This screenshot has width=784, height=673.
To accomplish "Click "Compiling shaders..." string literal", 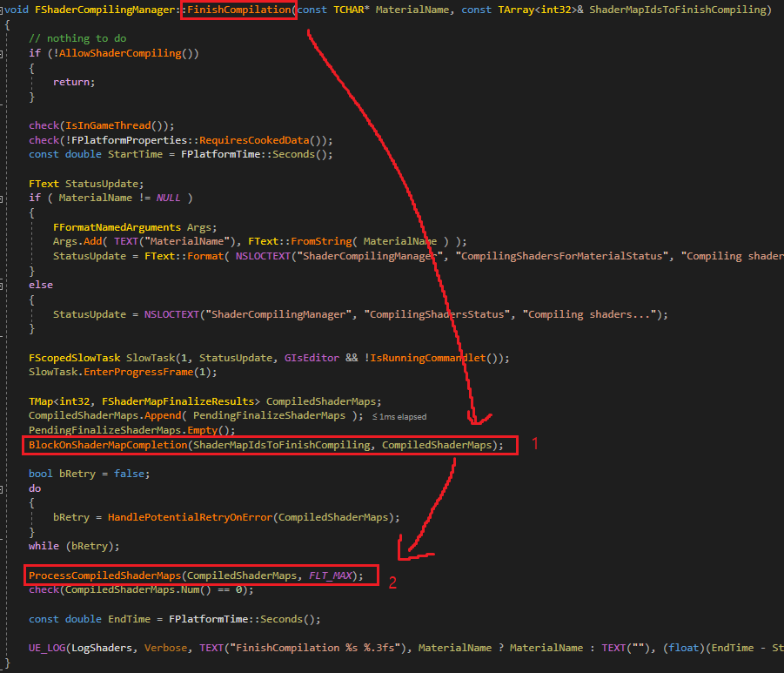I will click(x=590, y=314).
